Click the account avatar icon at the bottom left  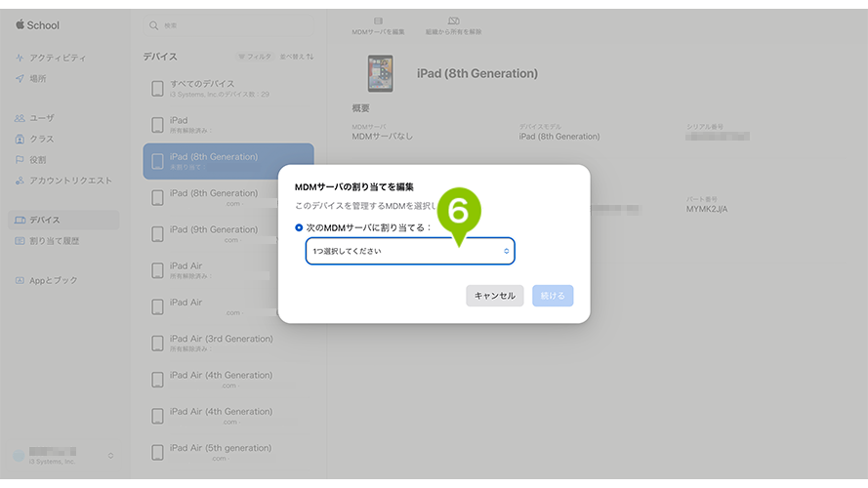pos(19,456)
